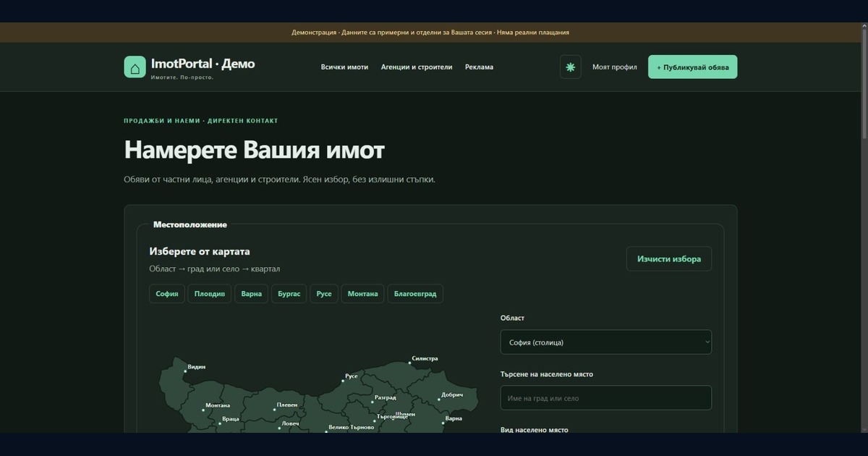
Task: Expand the Област dropdown
Action: [x=606, y=342]
